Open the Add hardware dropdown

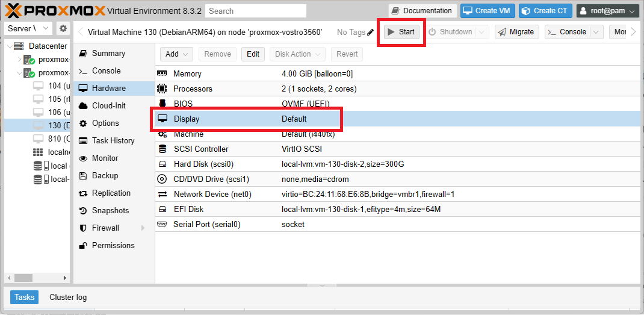click(176, 54)
